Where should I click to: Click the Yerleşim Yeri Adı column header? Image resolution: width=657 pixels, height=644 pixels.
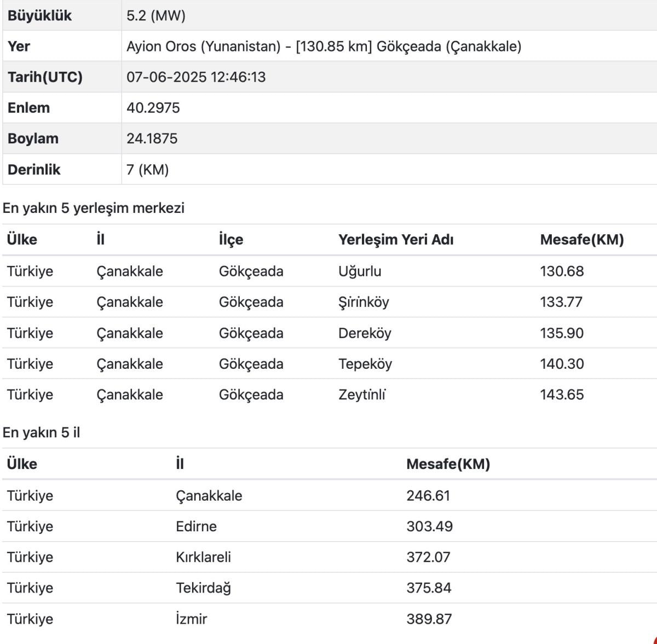pyautogui.click(x=396, y=240)
